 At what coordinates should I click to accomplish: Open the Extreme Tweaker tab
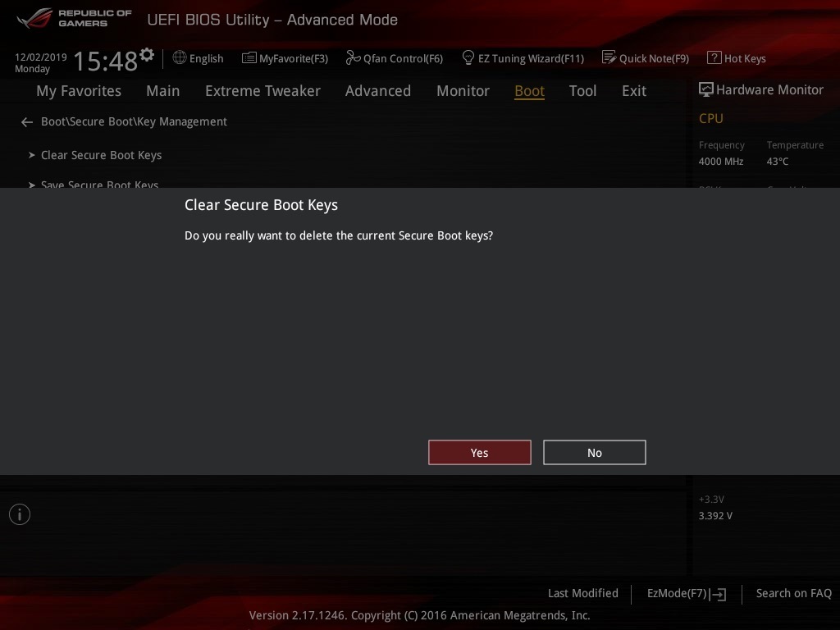pyautogui.click(x=262, y=91)
